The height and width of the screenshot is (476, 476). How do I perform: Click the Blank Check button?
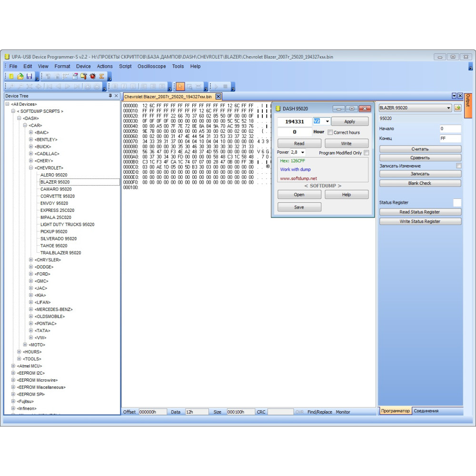click(420, 183)
